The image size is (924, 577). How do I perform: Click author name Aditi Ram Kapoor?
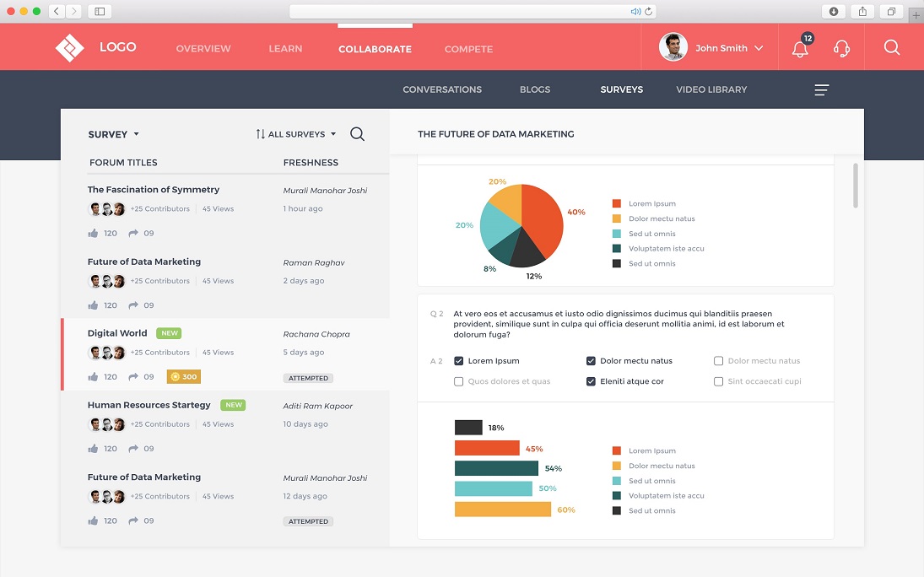click(x=317, y=406)
